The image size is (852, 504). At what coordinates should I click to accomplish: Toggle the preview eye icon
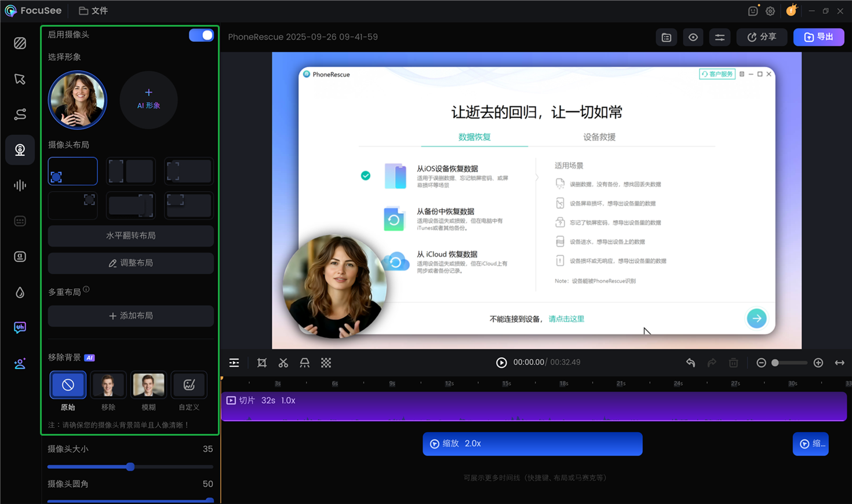point(693,37)
